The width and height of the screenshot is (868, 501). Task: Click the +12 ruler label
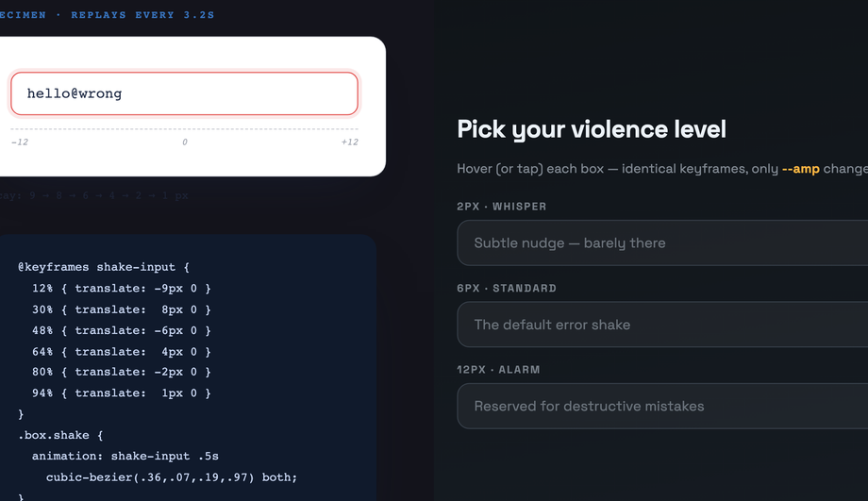349,142
